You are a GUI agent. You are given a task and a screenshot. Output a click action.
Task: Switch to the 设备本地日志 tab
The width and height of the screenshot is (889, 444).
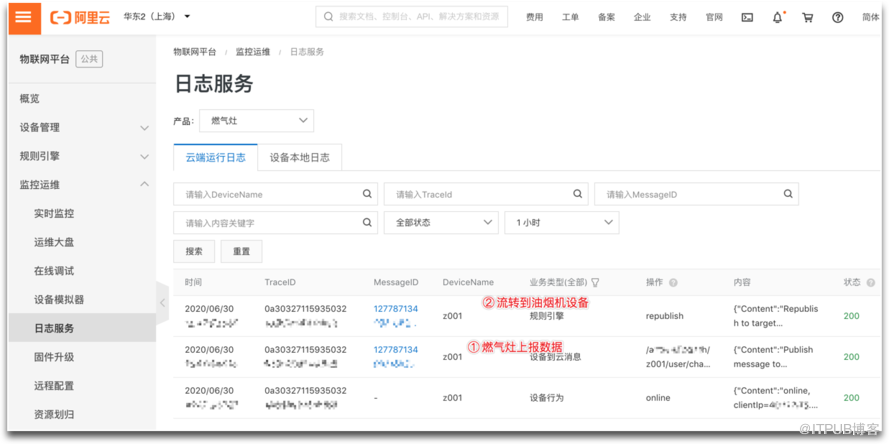click(x=299, y=158)
